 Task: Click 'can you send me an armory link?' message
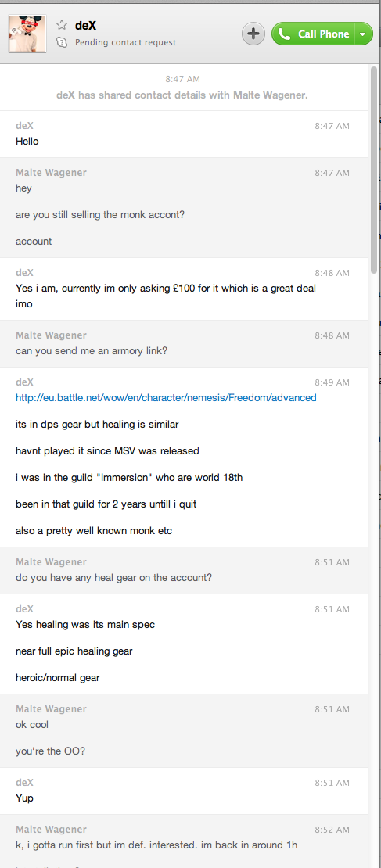pyautogui.click(x=92, y=350)
